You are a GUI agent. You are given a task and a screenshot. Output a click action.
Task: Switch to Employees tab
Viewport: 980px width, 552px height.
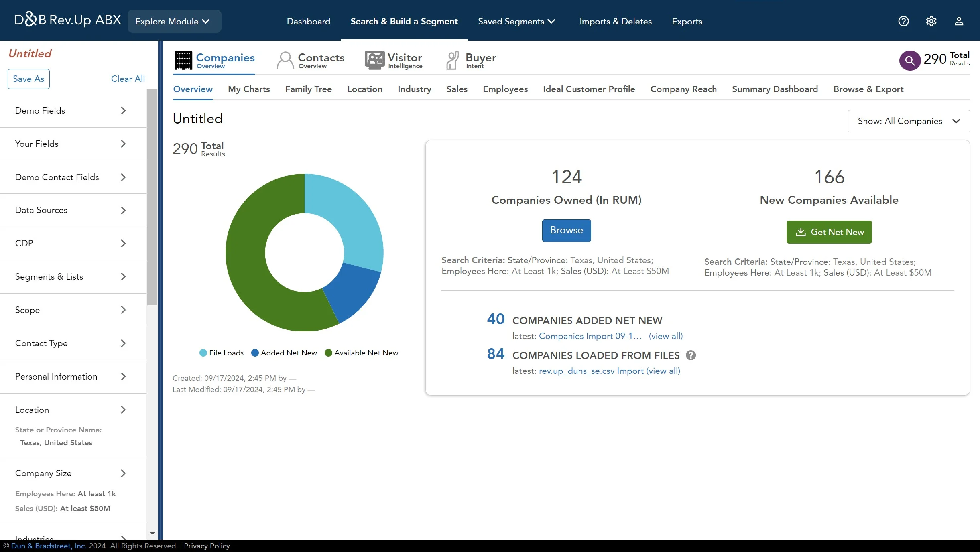coord(505,89)
